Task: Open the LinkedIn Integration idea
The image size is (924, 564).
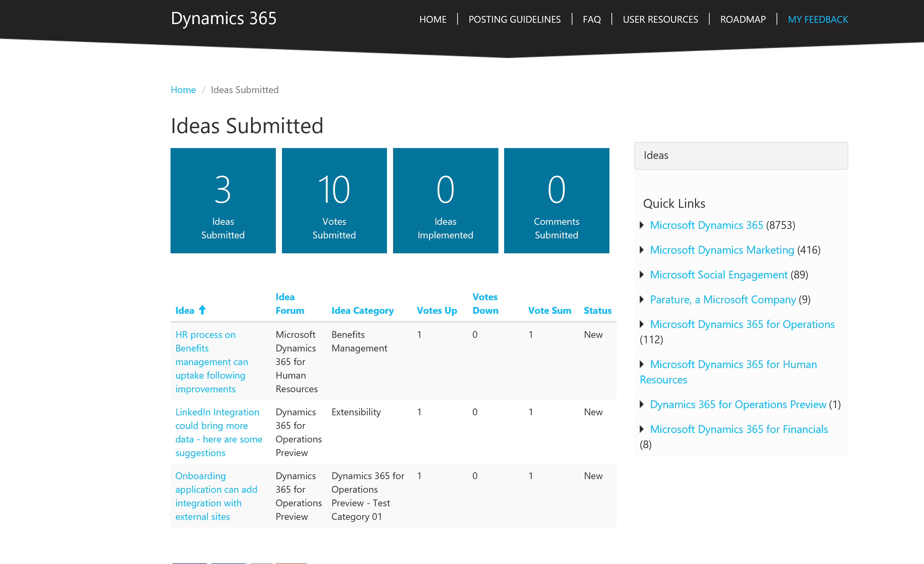Action: [219, 432]
